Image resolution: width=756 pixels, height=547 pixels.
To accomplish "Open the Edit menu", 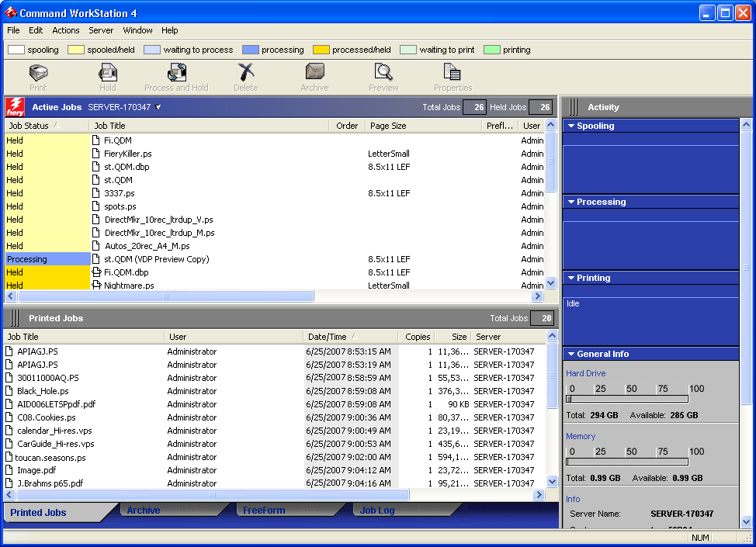I will 36,30.
